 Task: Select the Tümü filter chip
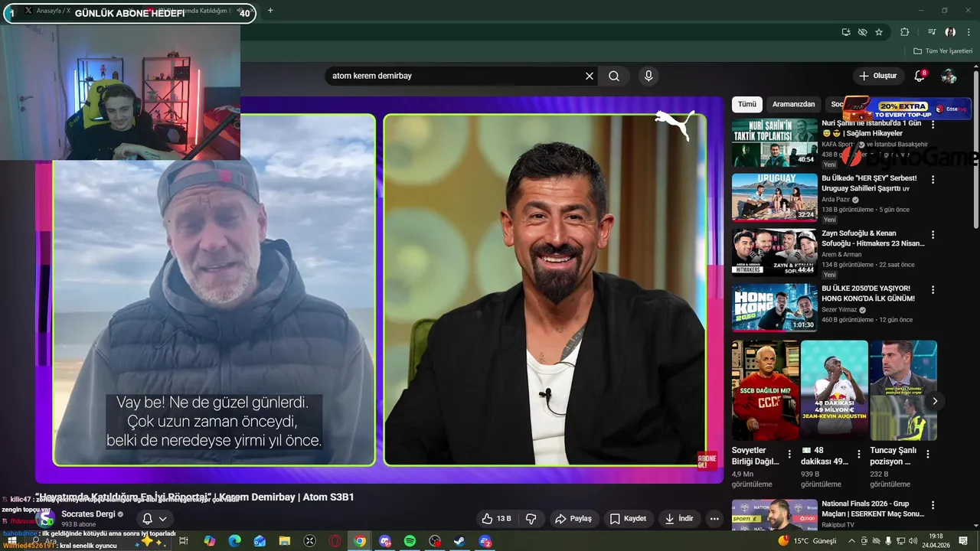pos(747,104)
